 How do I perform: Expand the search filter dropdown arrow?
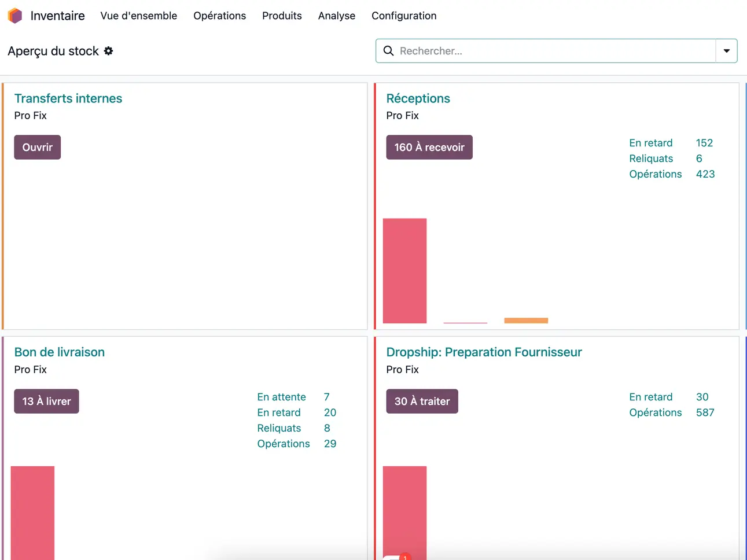pos(726,51)
